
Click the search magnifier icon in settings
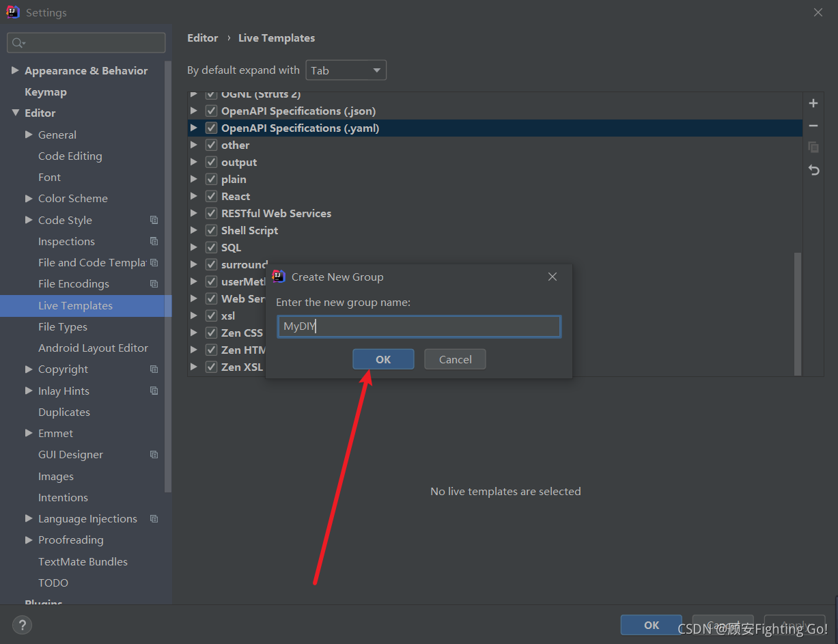(18, 43)
